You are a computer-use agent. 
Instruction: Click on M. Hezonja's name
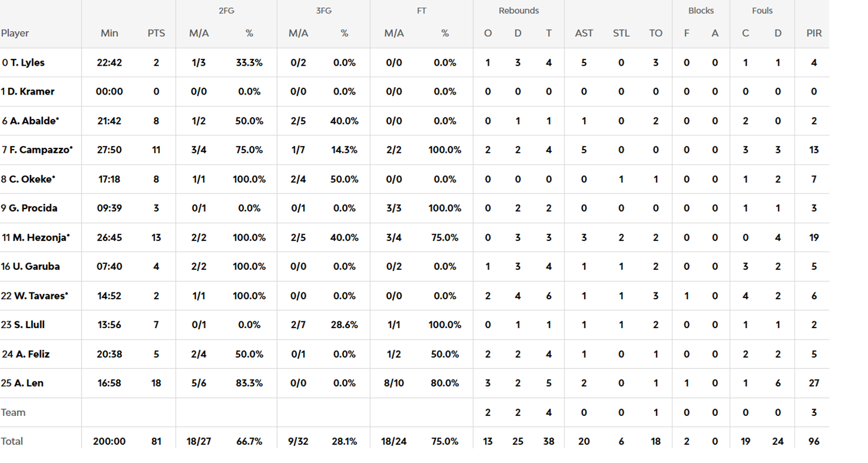tap(41, 237)
